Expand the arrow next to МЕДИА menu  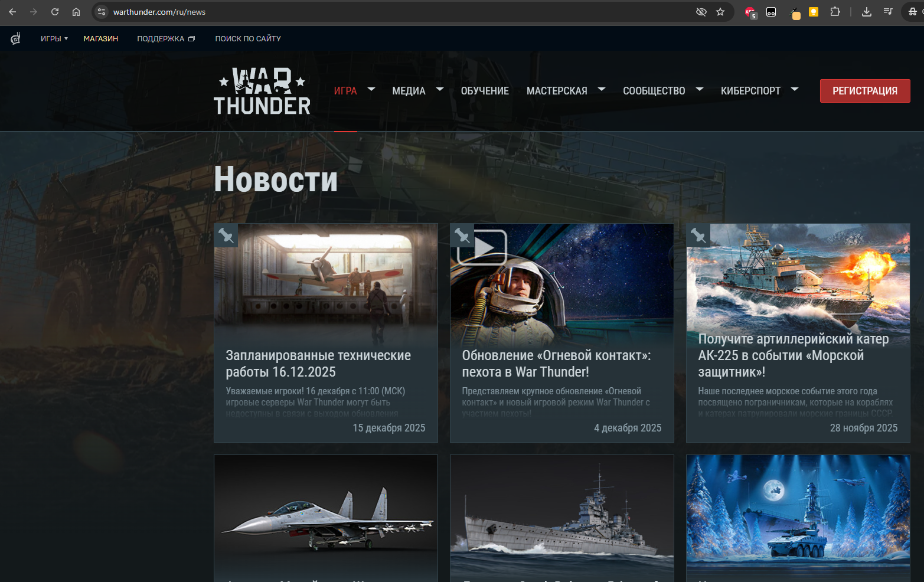[x=440, y=89]
